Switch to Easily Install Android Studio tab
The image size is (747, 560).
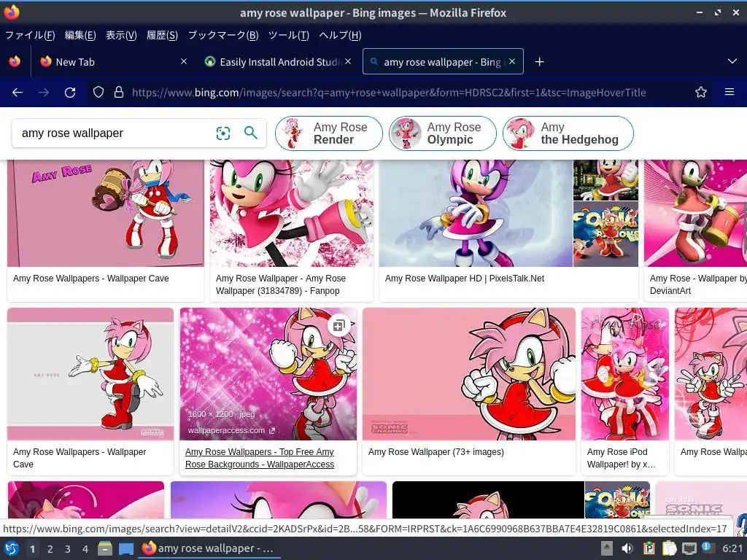(279, 61)
